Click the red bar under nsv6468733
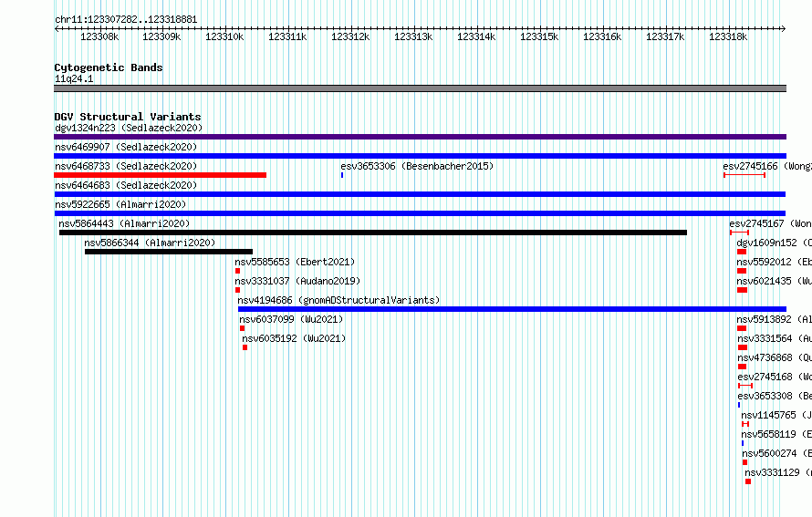 click(160, 175)
